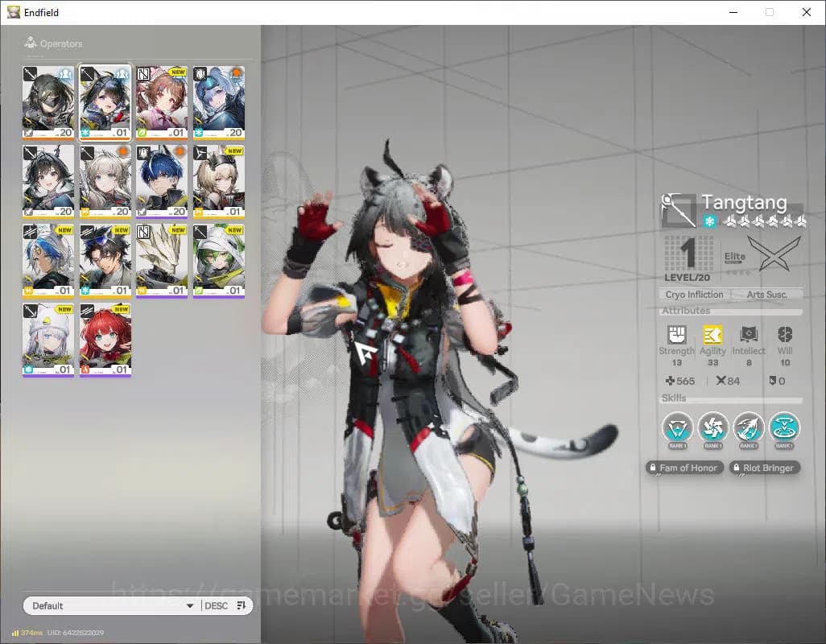Viewport: 826px width, 644px height.
Task: Select the dark-blue-haired level 20 operator card
Action: point(163,182)
